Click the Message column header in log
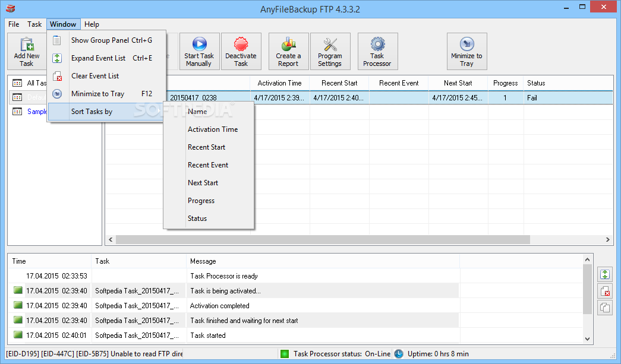 point(323,261)
